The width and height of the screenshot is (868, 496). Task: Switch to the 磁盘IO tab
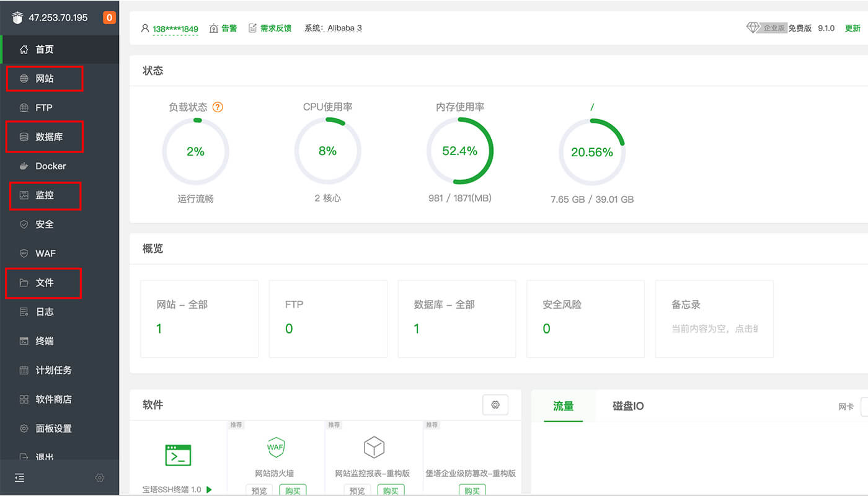coord(628,406)
